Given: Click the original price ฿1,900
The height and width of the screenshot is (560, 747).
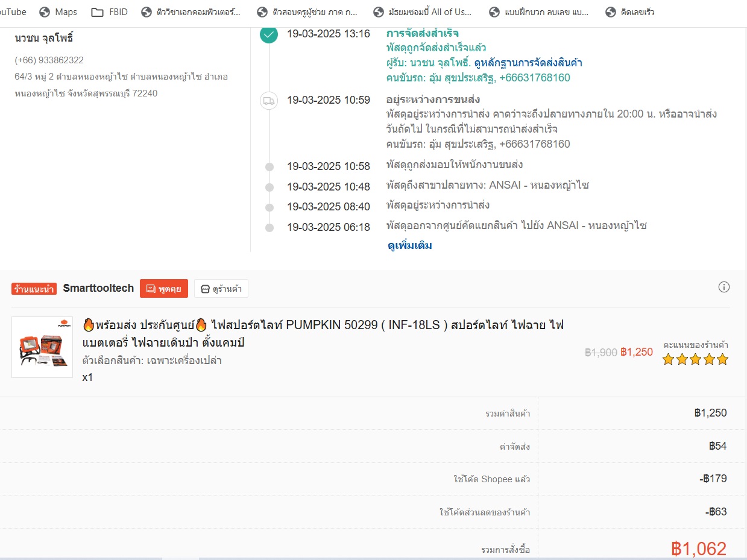Looking at the screenshot, I should point(600,353).
